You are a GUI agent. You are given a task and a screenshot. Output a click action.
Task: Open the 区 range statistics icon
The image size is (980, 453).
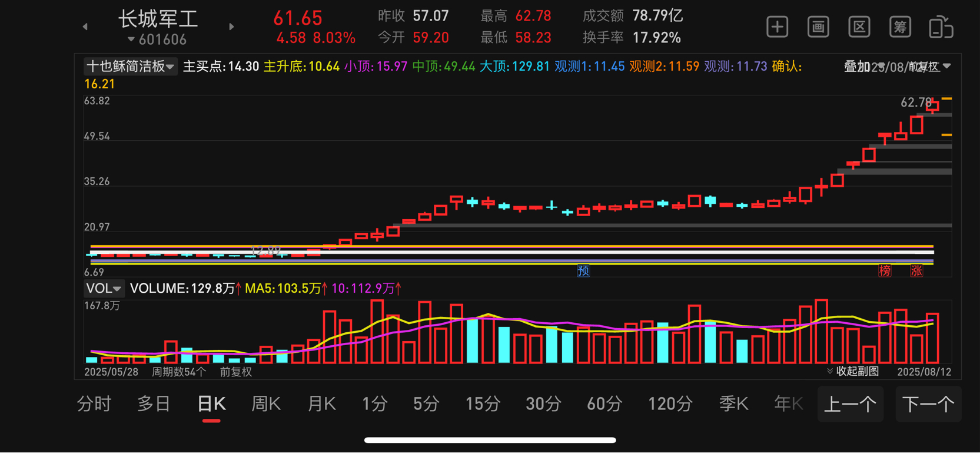click(x=859, y=27)
